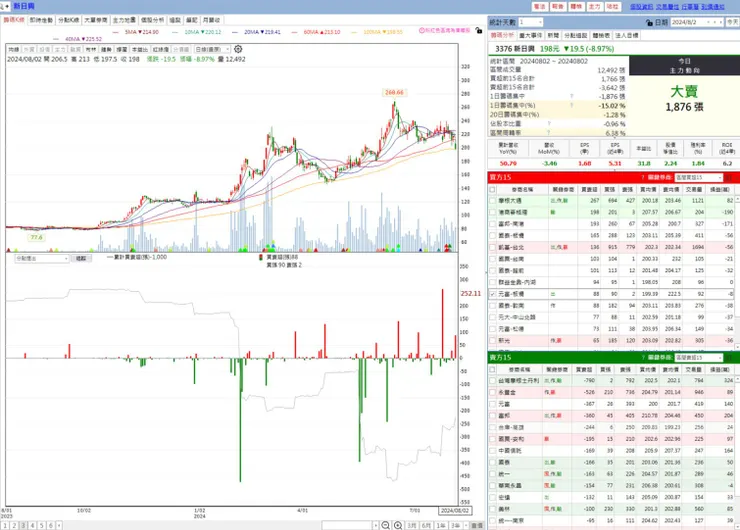
Task: Click the 今天 button
Action: point(732,22)
